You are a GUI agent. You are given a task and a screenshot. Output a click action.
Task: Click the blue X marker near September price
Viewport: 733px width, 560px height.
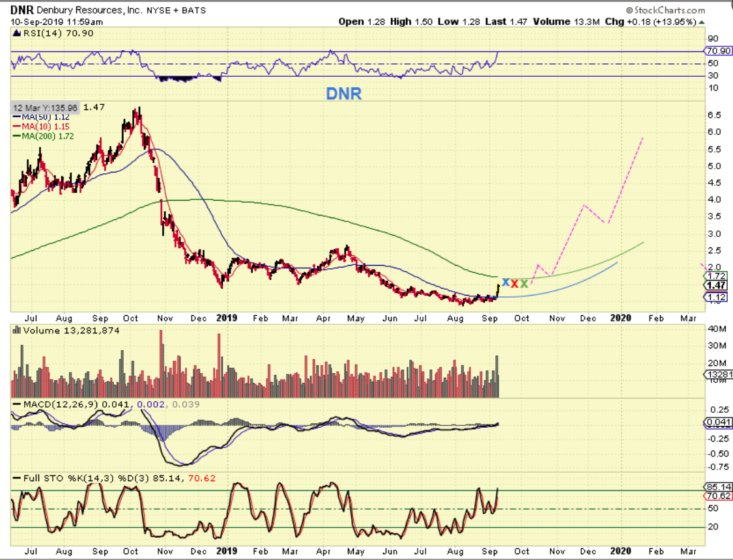click(506, 282)
